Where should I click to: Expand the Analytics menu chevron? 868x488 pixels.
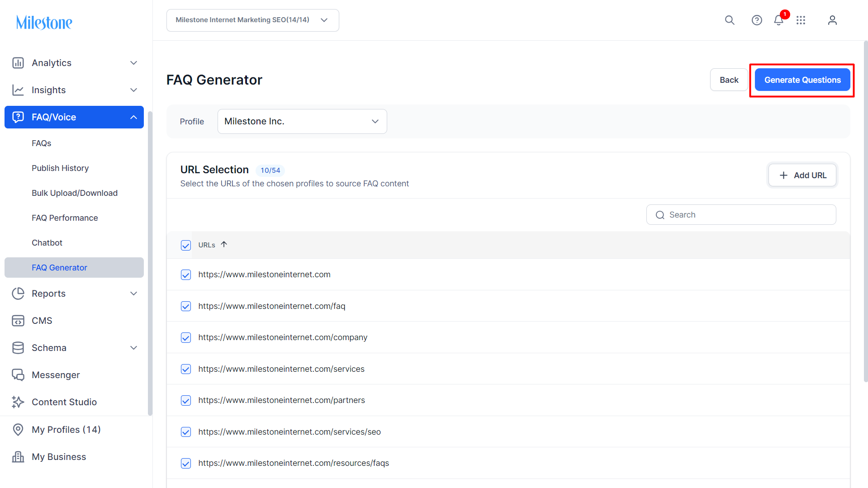(x=133, y=63)
